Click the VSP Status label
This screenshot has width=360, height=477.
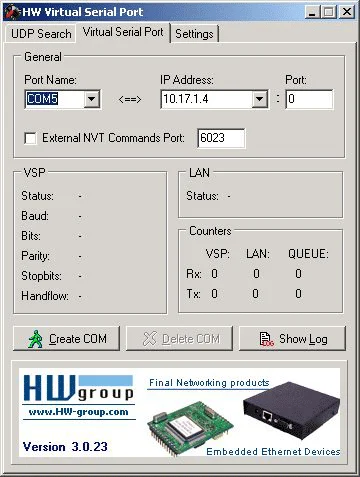coord(37,196)
